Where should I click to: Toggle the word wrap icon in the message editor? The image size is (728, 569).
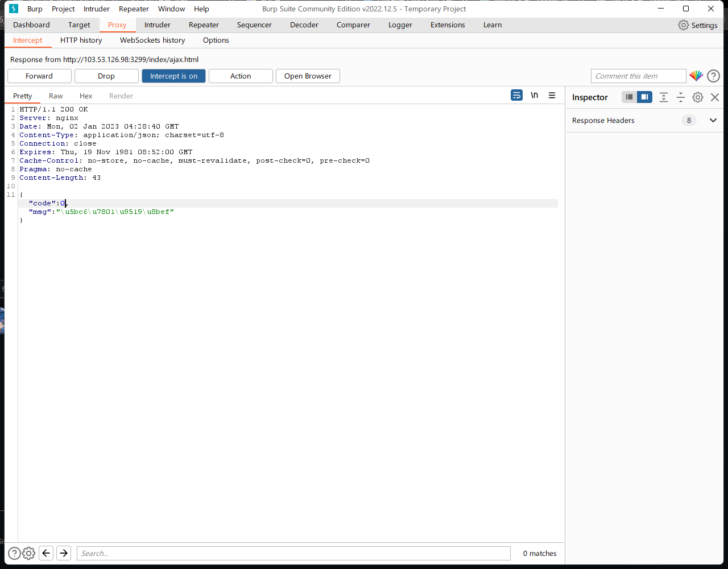click(516, 96)
